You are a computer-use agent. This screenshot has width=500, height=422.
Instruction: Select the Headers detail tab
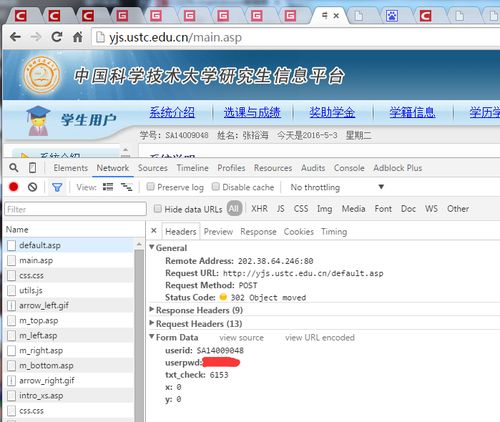point(181,232)
